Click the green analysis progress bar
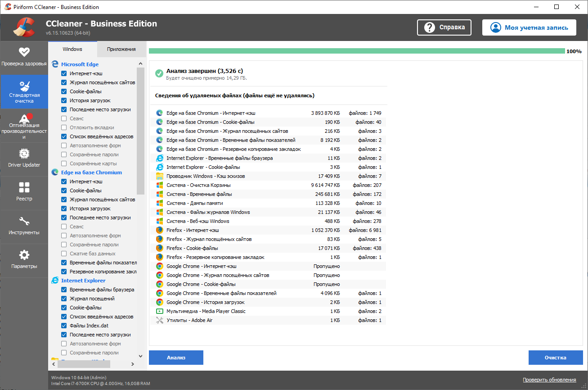 click(x=356, y=51)
